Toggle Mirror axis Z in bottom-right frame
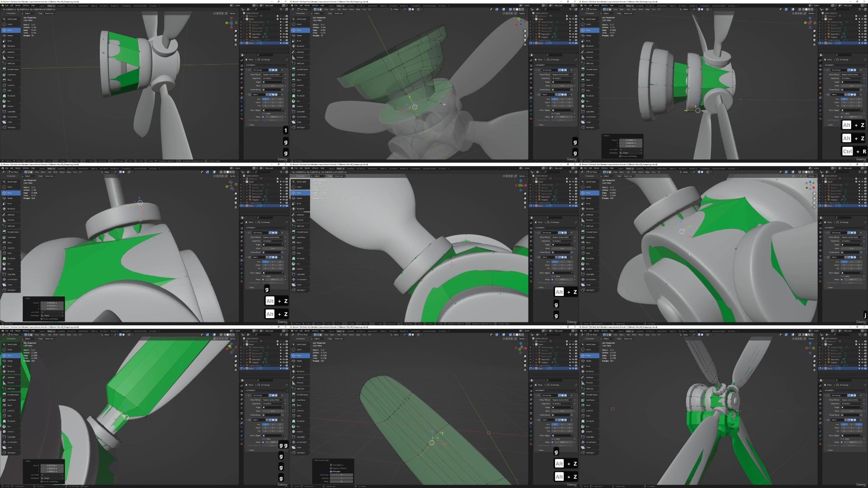The width and height of the screenshot is (868, 488). [x=858, y=424]
